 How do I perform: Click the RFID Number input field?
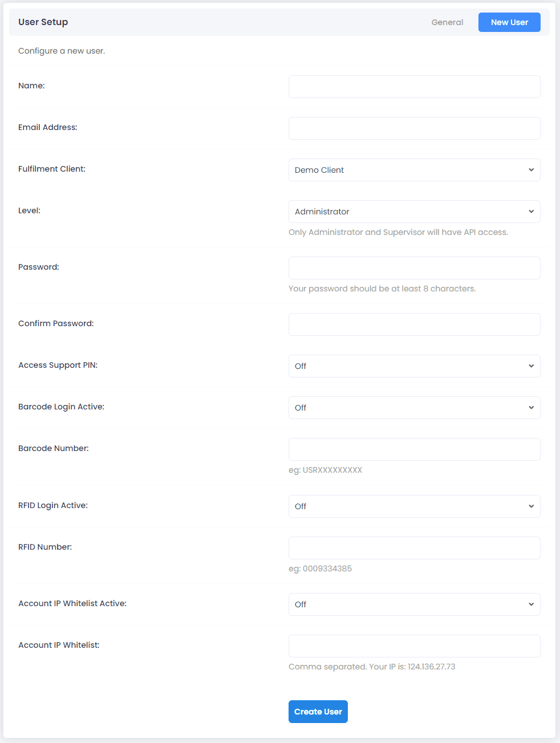click(x=415, y=548)
